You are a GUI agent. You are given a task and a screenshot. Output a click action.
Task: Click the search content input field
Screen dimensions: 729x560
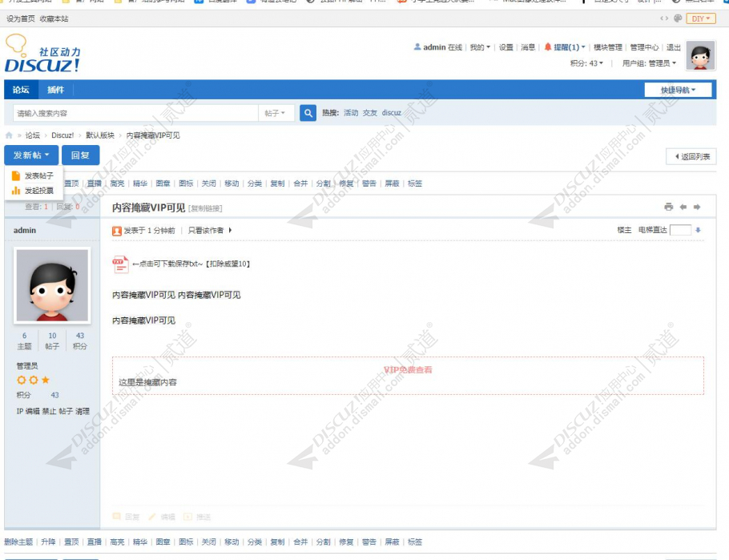click(135, 113)
